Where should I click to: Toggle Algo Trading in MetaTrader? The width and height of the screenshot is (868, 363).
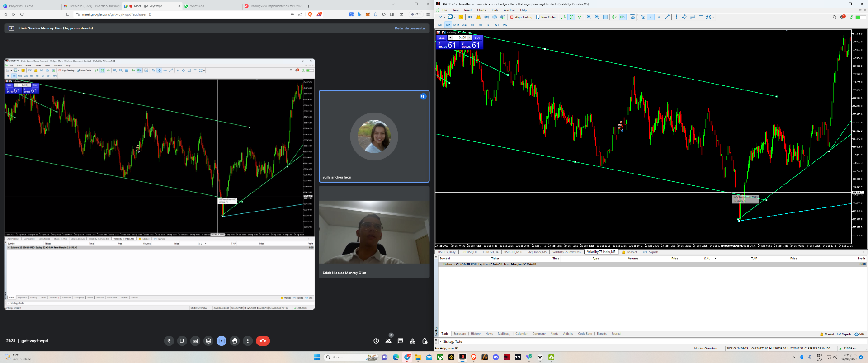point(520,17)
